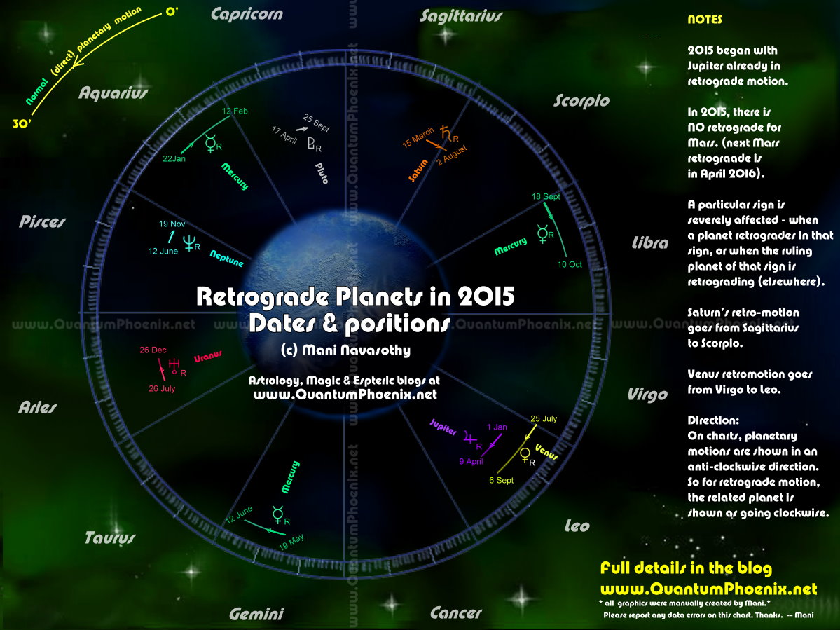Click the Sagittarius sign label

[461, 15]
